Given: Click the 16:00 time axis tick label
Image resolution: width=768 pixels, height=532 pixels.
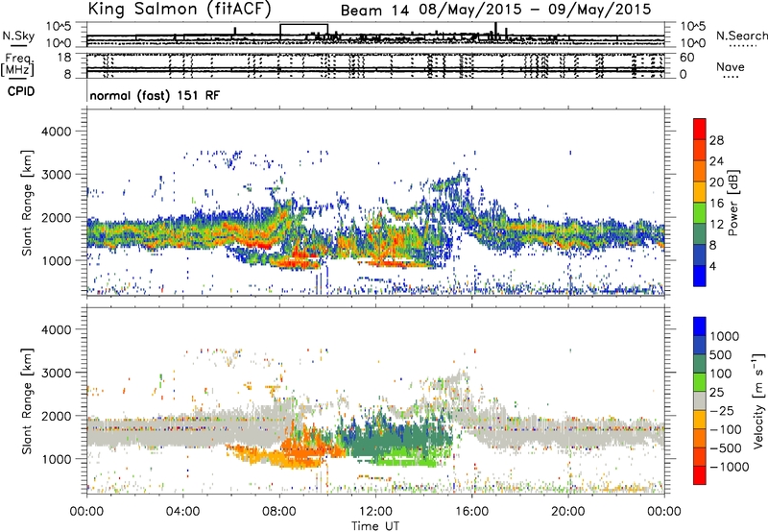Looking at the screenshot, I should coord(471,512).
